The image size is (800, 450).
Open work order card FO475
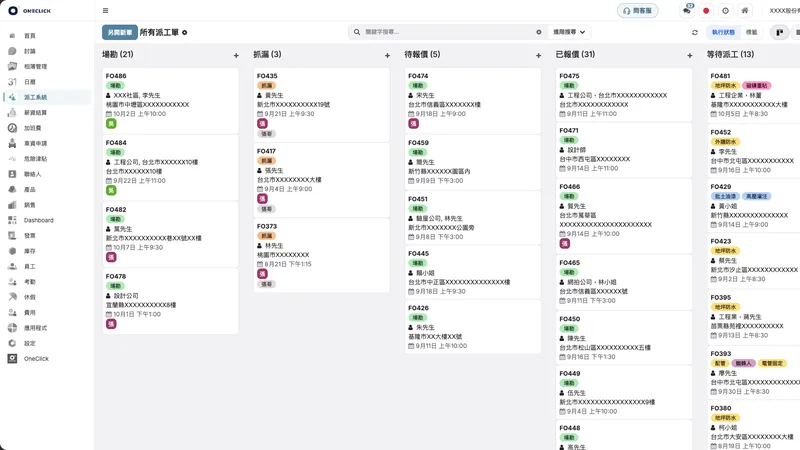623,94
